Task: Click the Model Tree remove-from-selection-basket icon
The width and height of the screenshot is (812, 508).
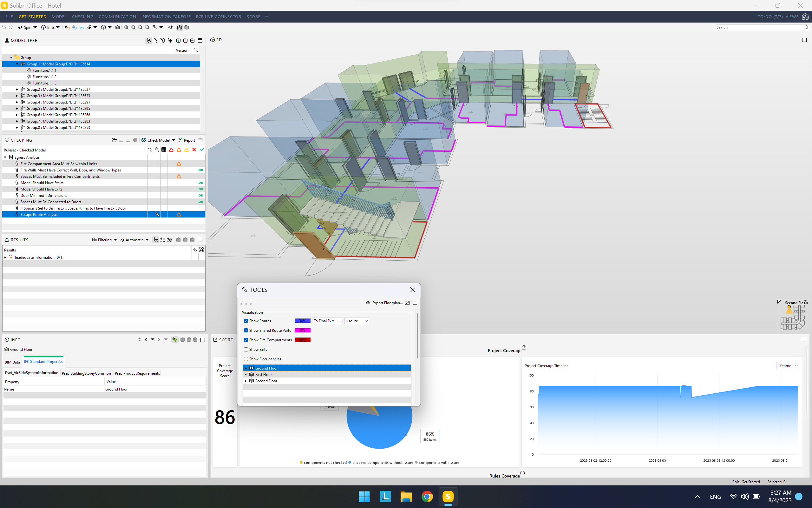Action: 185,40
